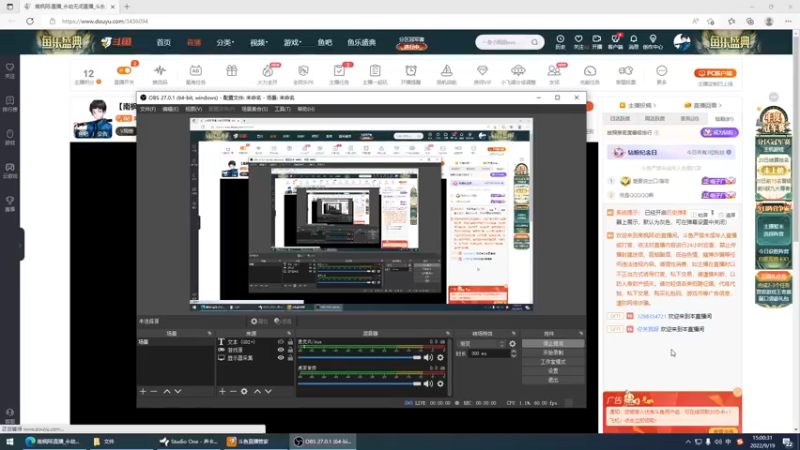This screenshot has width=800, height=450.
Task: Toggle the live stream switch in Douyu toolbar
Action: 124,71
